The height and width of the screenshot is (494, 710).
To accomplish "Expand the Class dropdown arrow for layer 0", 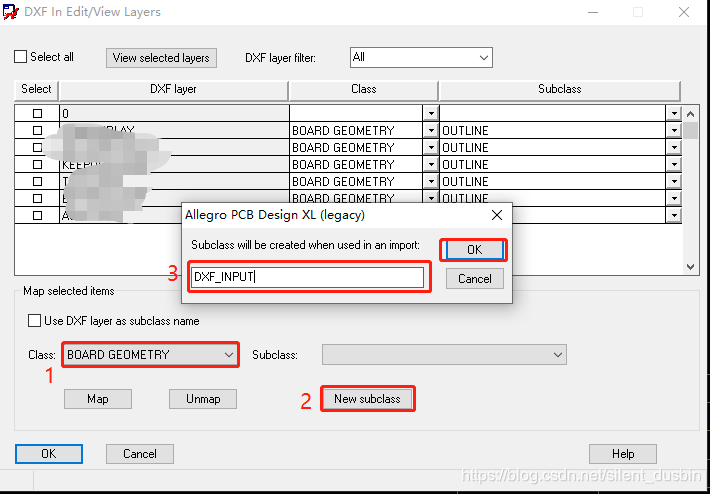I will tap(431, 113).
